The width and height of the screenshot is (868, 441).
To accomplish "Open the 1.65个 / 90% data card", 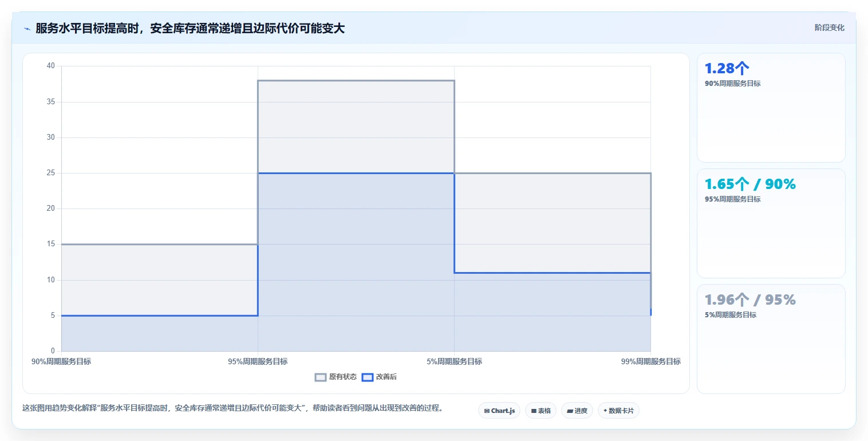I will [x=771, y=223].
